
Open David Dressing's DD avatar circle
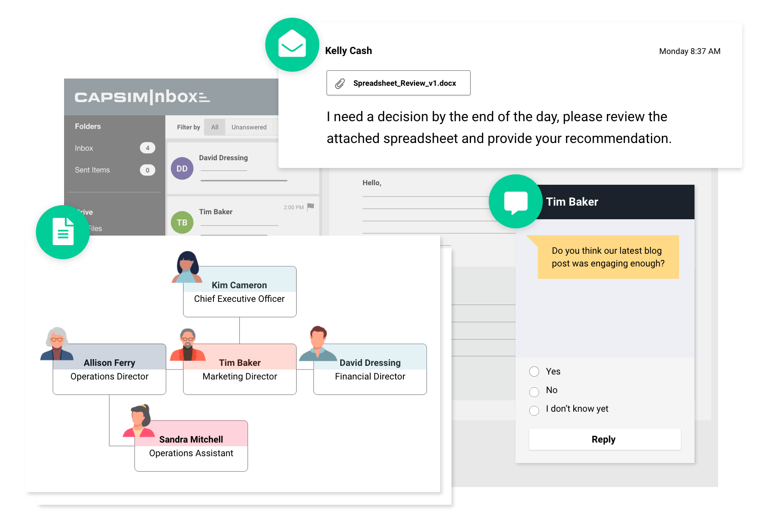[182, 168]
